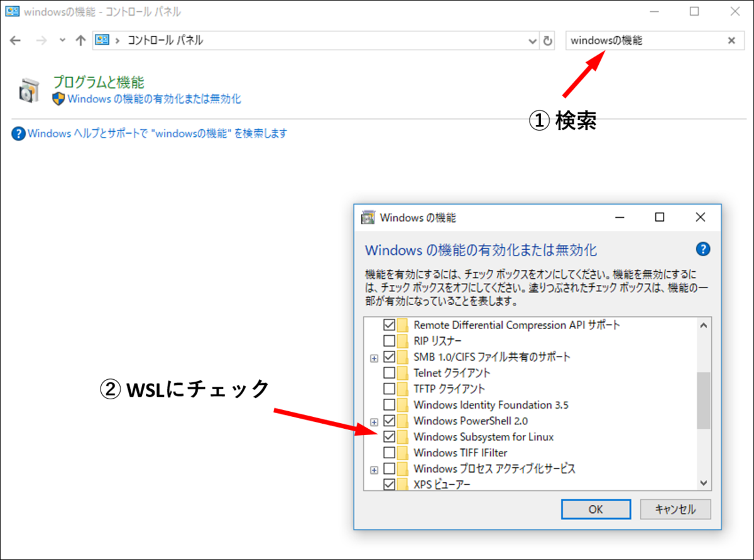Toggle Windows Subsystem for Linux checkbox
Screen dimensions: 754x560
point(390,436)
